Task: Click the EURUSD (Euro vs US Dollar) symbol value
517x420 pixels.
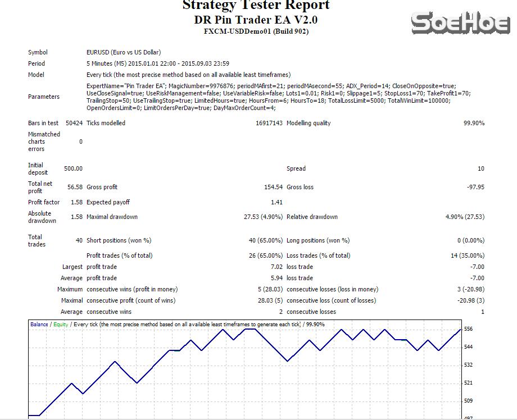Action: pos(124,52)
